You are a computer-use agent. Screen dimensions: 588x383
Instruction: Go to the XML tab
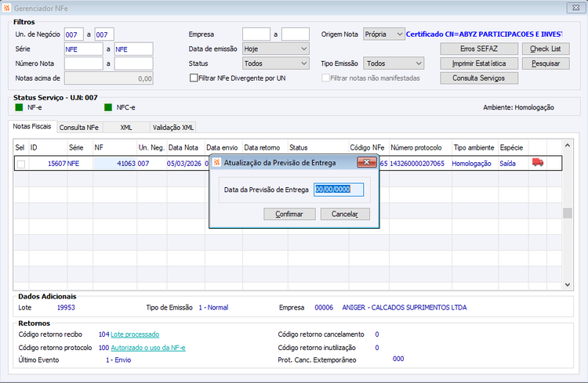tap(126, 128)
